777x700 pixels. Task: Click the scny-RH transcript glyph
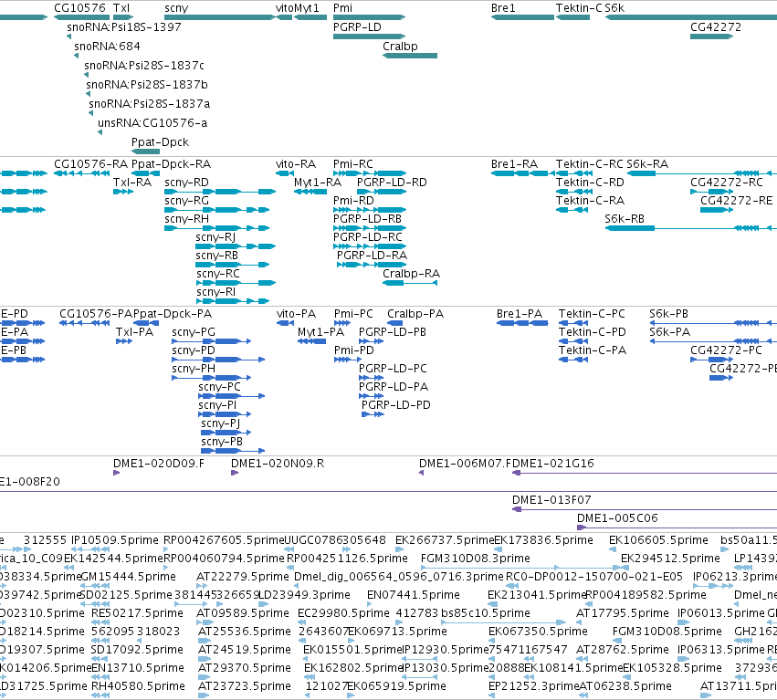(x=217, y=228)
